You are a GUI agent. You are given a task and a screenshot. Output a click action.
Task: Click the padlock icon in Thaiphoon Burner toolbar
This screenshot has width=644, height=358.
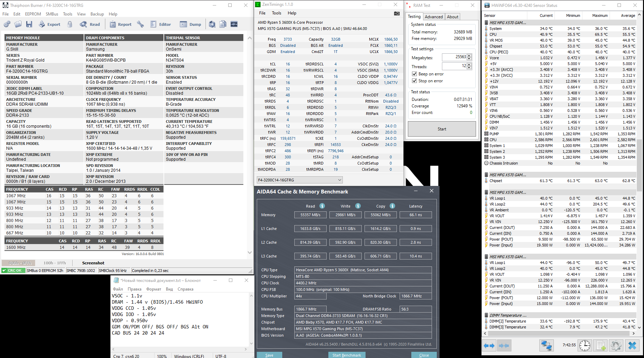pos(70,24)
